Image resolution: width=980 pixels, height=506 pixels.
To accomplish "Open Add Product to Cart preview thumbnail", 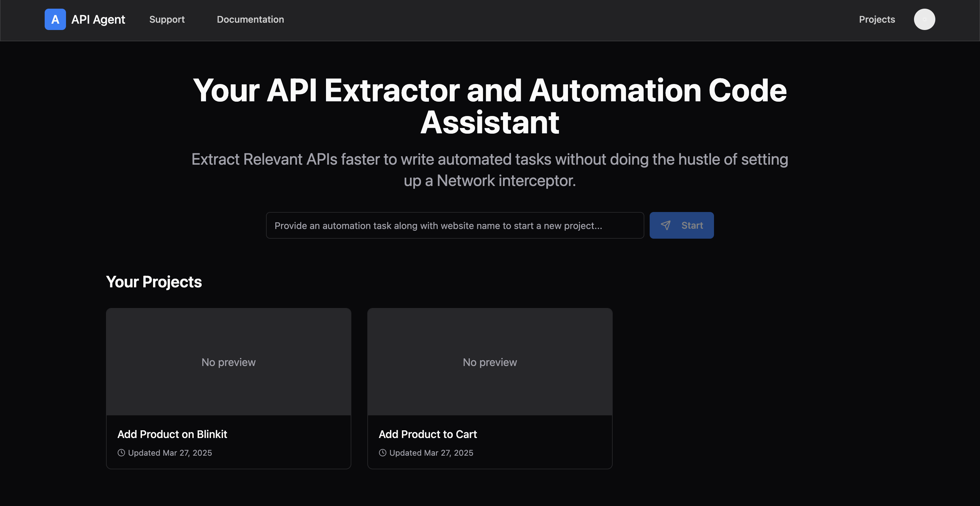I will (490, 362).
